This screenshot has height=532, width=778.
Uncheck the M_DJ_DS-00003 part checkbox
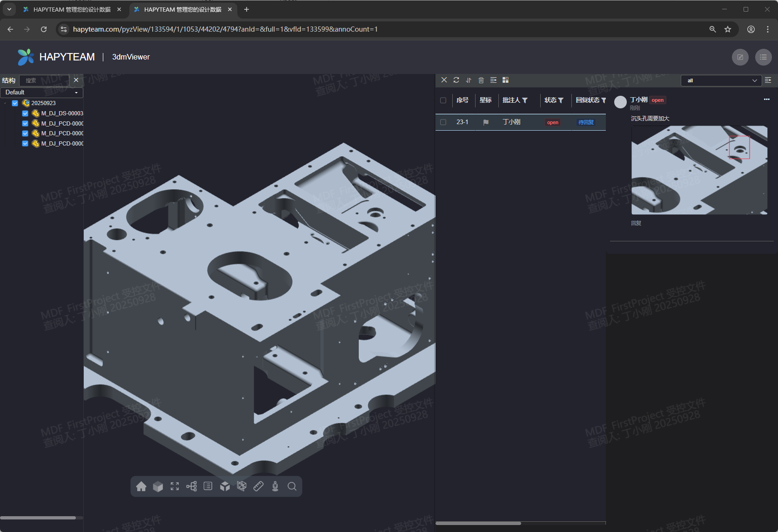pyautogui.click(x=25, y=113)
